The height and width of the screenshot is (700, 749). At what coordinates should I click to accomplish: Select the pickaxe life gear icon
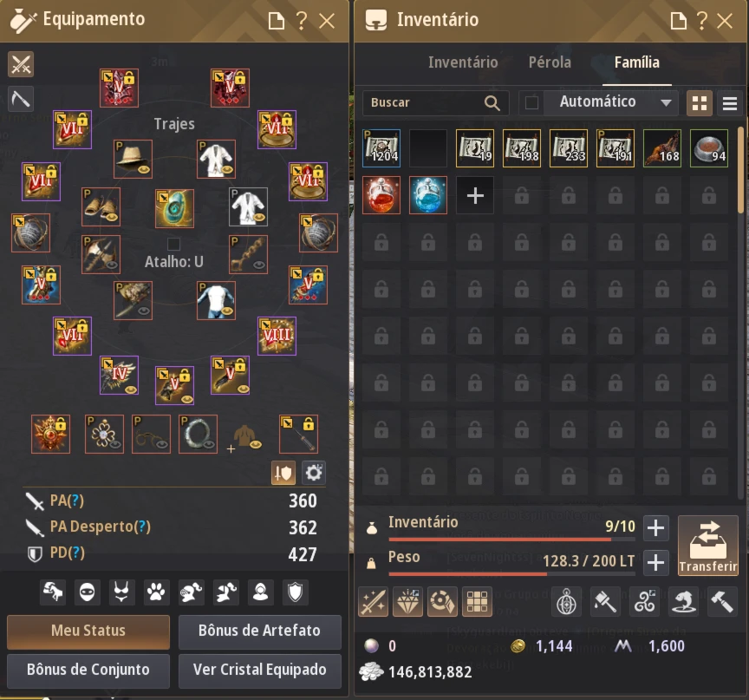click(x=21, y=99)
